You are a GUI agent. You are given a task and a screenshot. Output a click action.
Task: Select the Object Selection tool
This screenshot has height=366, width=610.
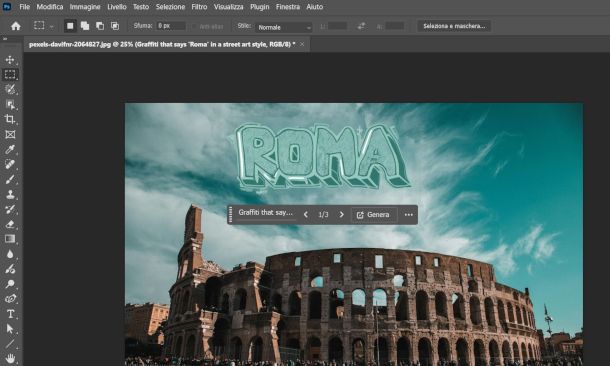10,104
